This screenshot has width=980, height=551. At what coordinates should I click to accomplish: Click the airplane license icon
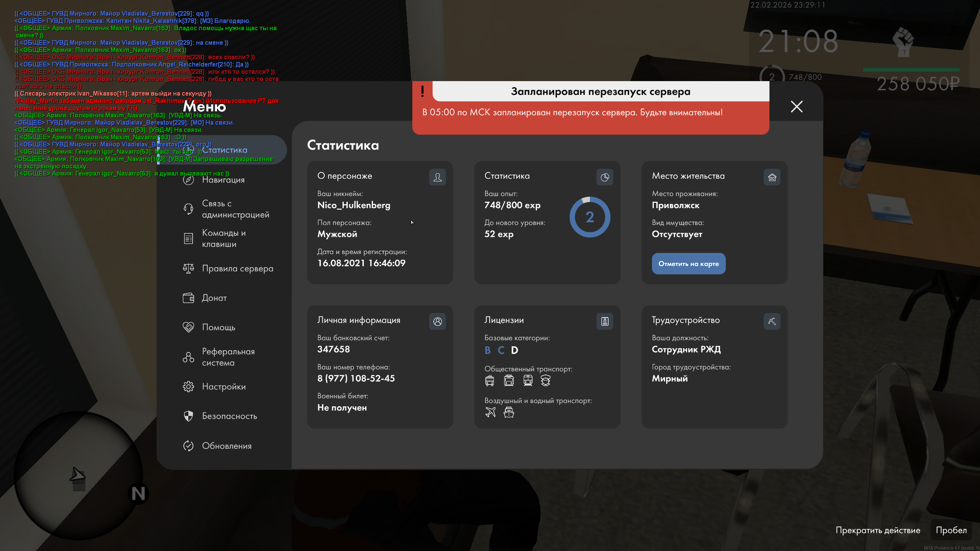(490, 412)
